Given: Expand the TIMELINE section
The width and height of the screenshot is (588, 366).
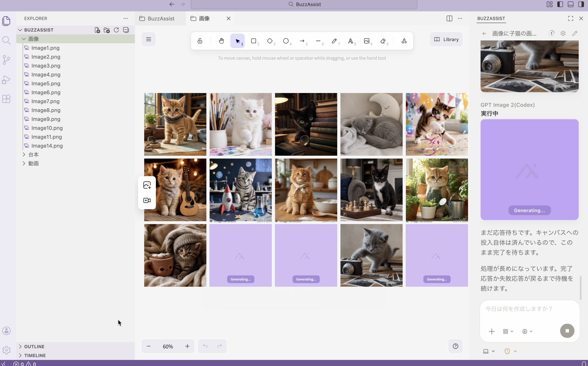Looking at the screenshot, I should click(x=76, y=355).
